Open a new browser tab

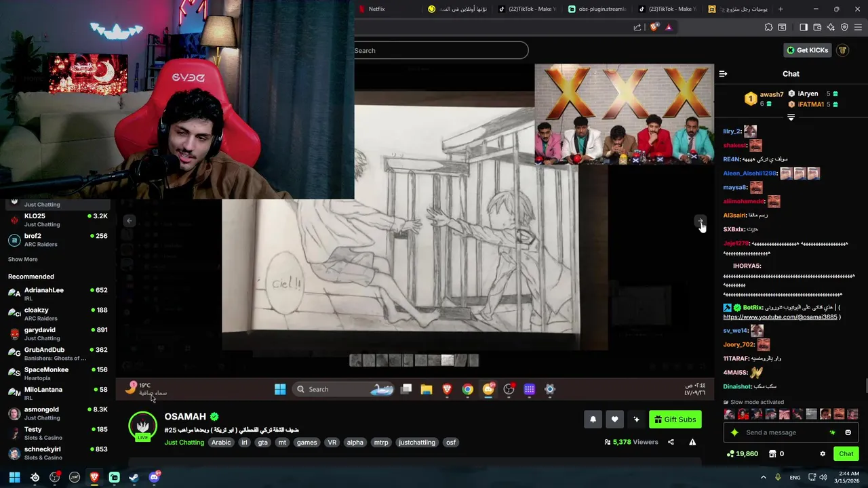781,9
